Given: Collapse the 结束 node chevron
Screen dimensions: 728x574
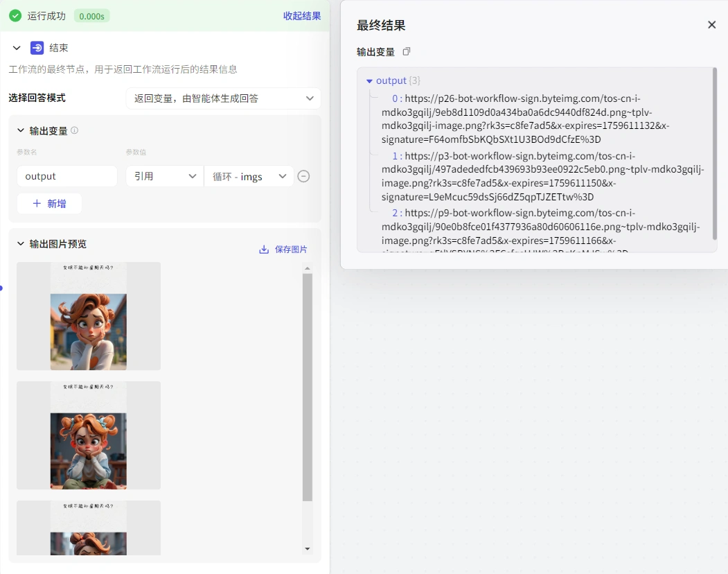Looking at the screenshot, I should coord(17,48).
